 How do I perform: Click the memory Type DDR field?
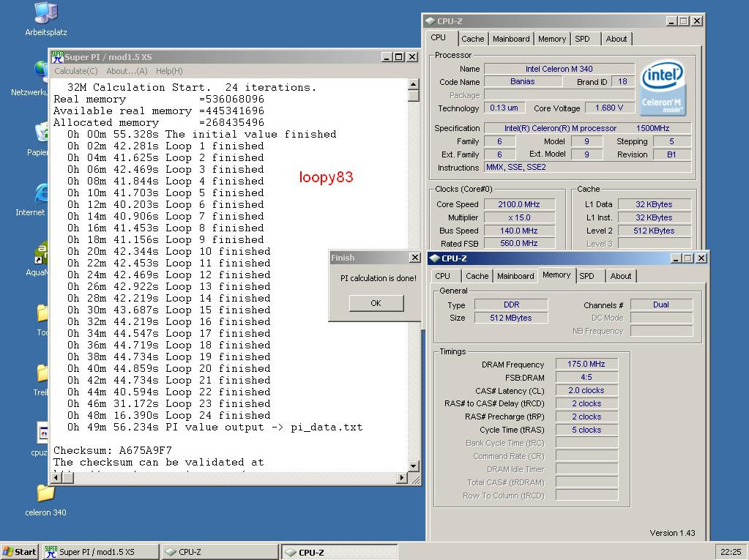click(511, 305)
